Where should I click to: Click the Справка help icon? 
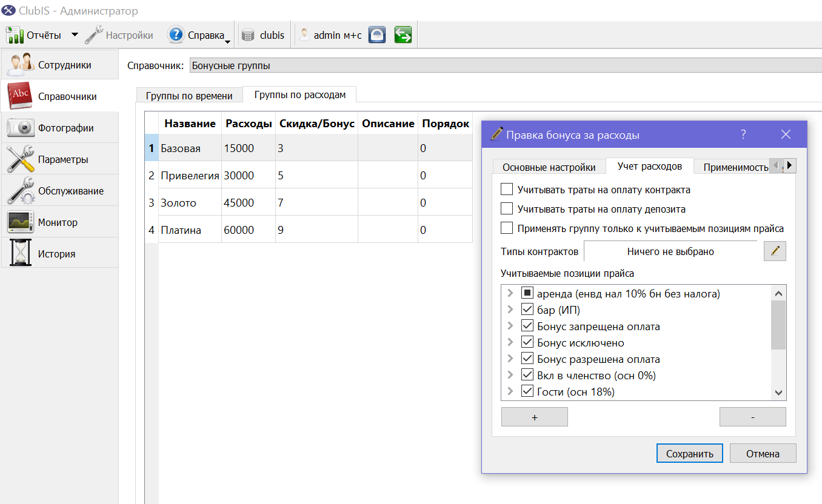(176, 35)
